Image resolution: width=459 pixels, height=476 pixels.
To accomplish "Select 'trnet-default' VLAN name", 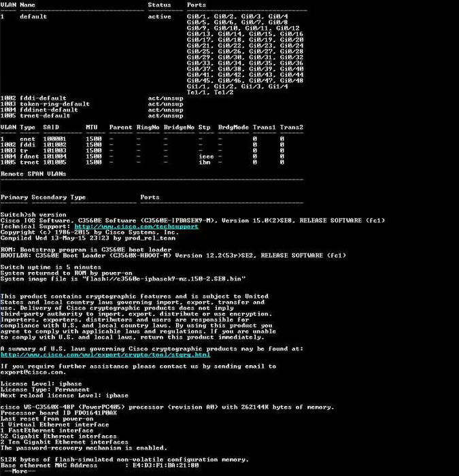I will pyautogui.click(x=45, y=116).
